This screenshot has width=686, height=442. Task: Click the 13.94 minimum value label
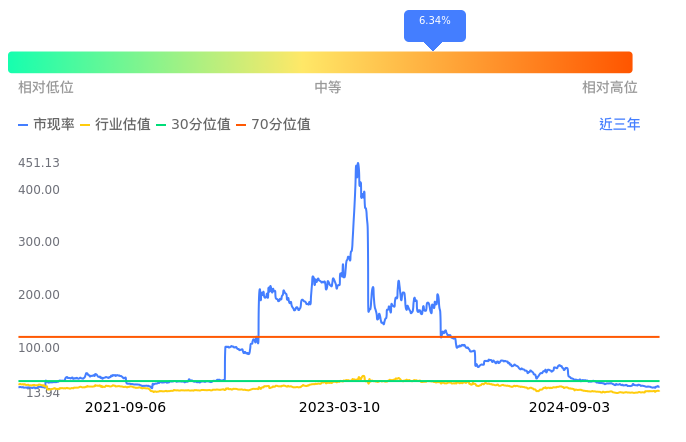43,393
